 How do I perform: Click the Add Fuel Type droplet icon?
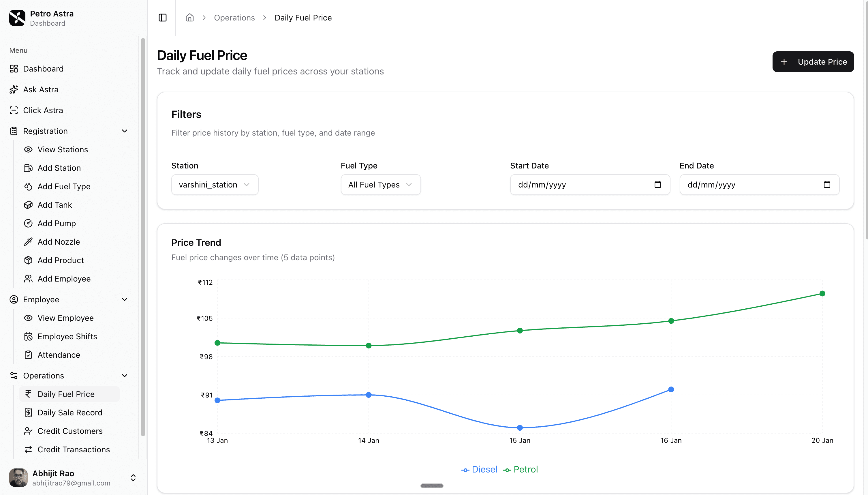[29, 186]
